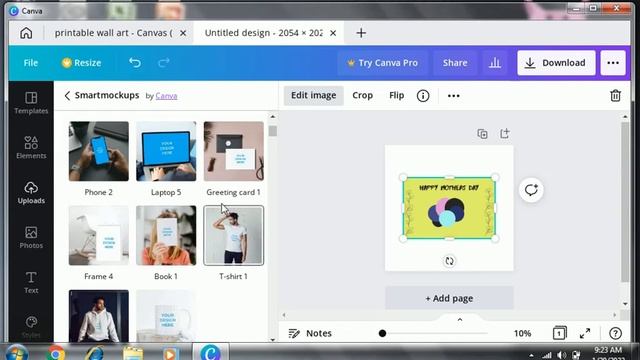Open the Text sidebar panel
Viewport: 640px width, 360px height.
(31, 282)
